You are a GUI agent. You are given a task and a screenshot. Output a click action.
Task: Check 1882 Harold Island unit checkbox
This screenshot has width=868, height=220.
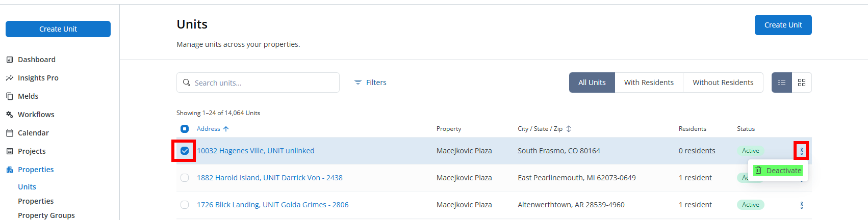coord(185,178)
